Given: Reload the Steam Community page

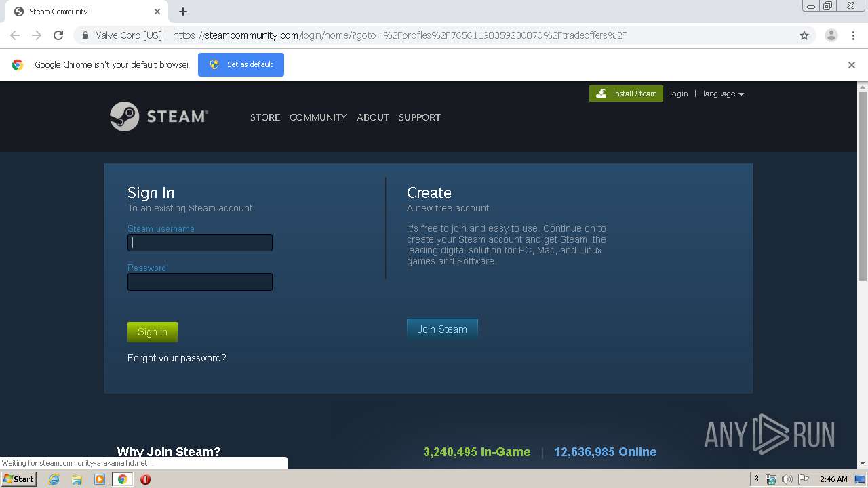Looking at the screenshot, I should pyautogui.click(x=58, y=35).
